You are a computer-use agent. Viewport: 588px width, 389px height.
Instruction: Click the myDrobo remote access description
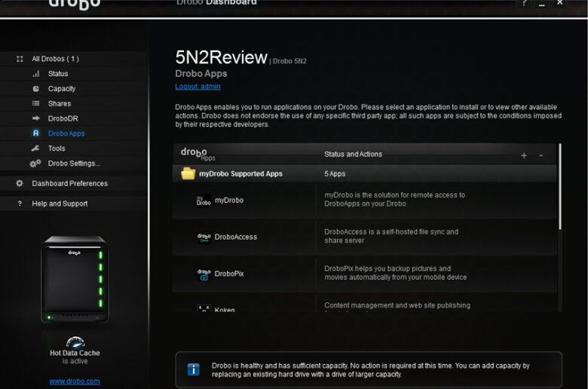(x=394, y=199)
